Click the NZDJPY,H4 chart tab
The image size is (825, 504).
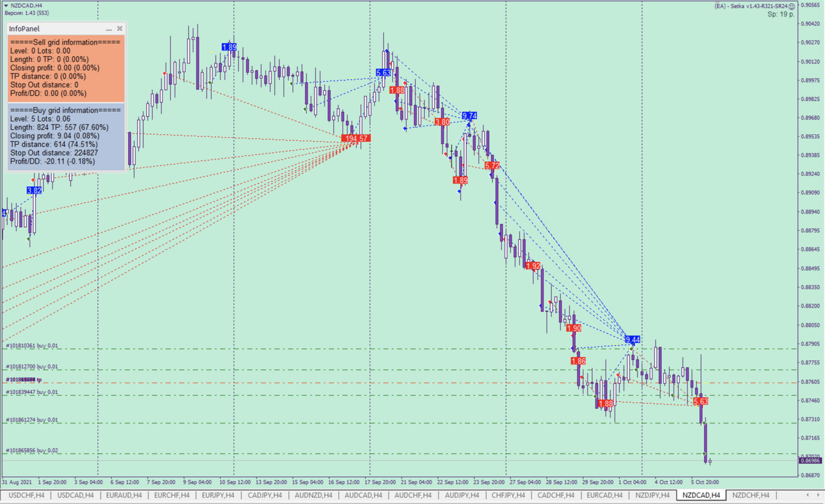[x=652, y=495]
